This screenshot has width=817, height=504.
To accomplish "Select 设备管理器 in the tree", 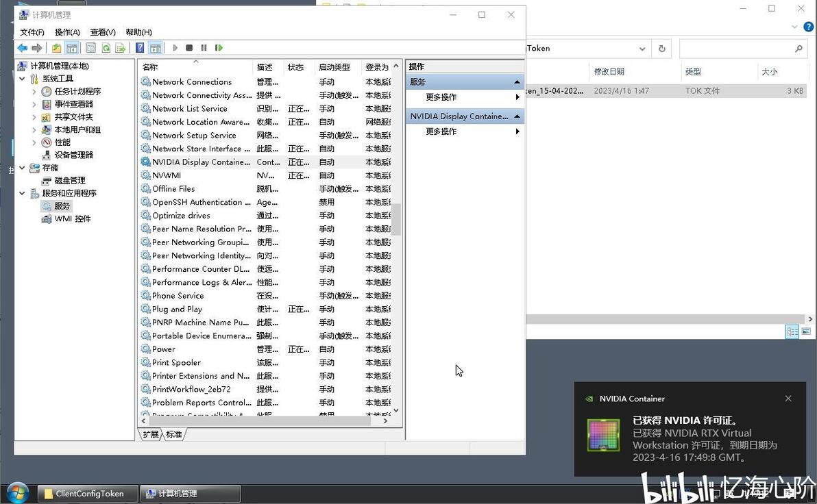I will click(x=73, y=155).
